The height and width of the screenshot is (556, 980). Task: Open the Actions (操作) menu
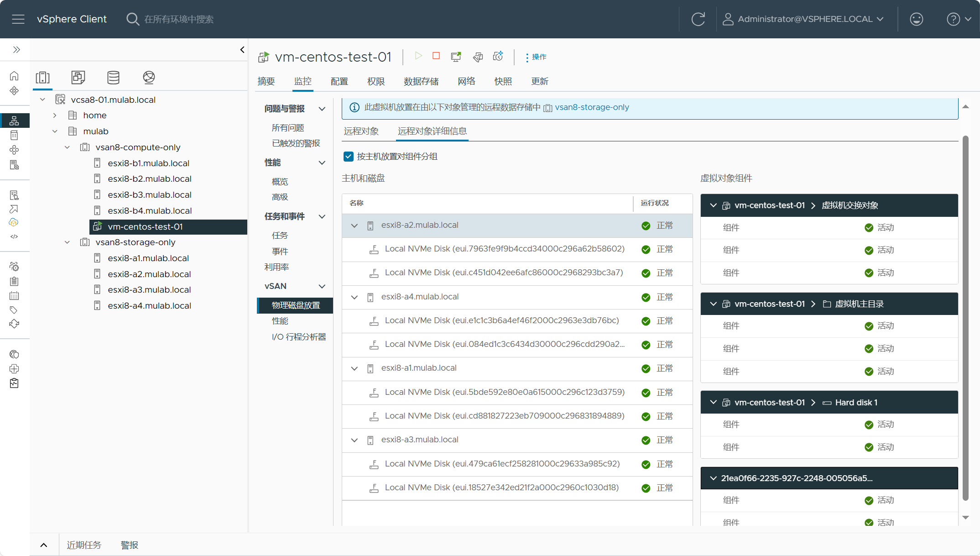[x=536, y=57]
